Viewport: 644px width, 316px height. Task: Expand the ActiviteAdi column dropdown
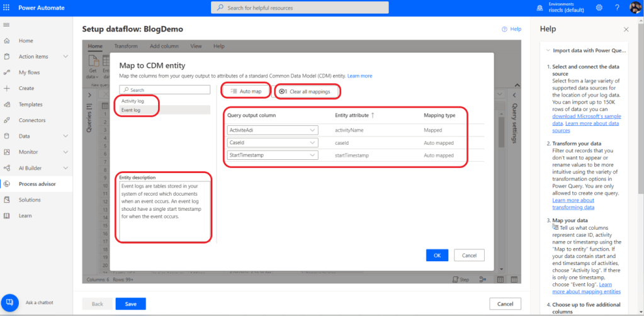313,130
